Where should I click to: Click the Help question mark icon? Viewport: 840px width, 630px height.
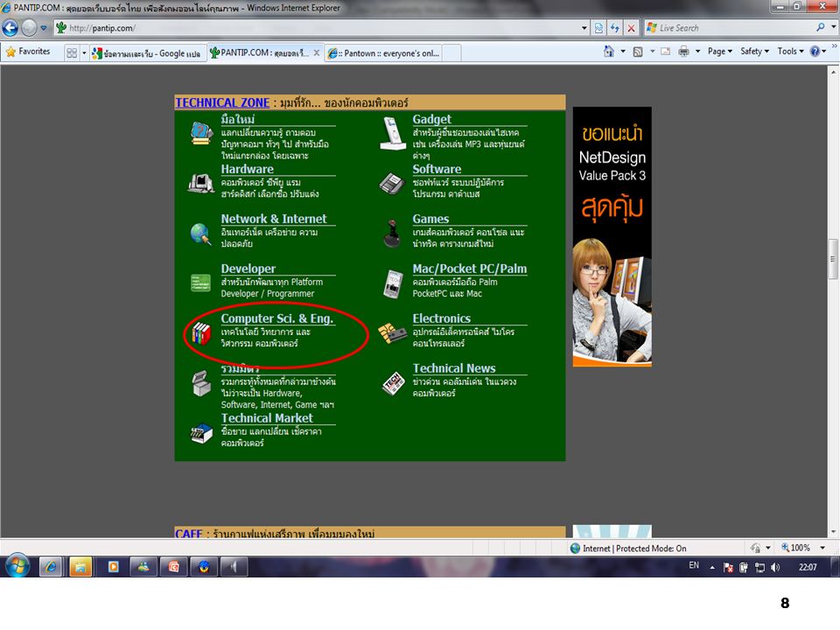click(815, 52)
